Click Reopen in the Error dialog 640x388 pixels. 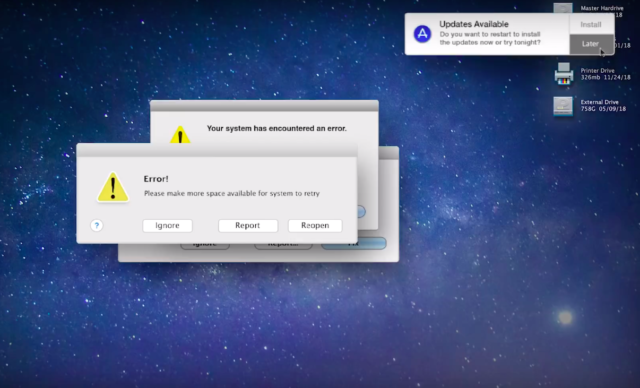(x=315, y=226)
